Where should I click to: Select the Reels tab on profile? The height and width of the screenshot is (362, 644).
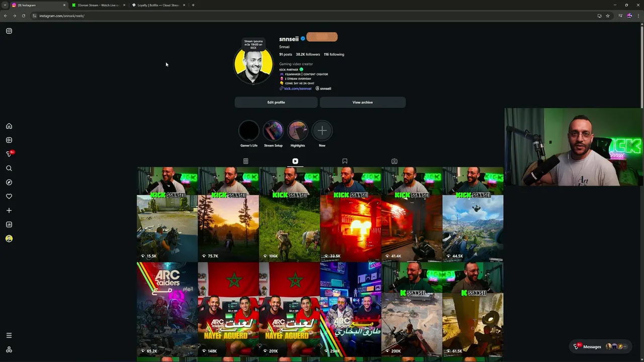295,161
